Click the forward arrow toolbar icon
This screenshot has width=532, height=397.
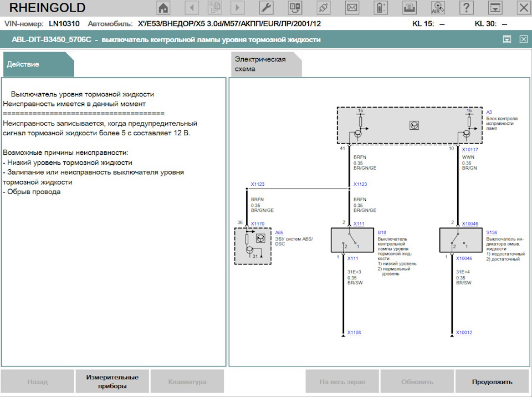click(238, 7)
